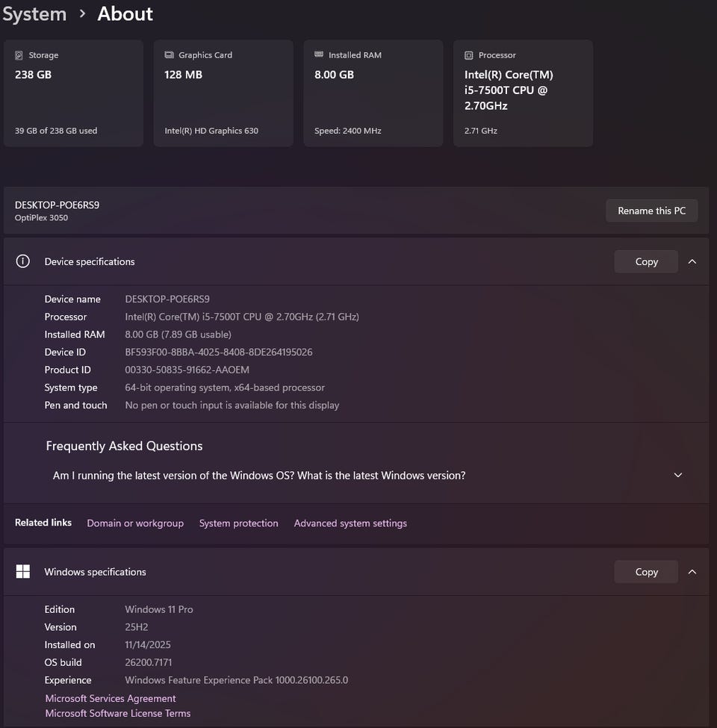The height and width of the screenshot is (728, 717).
Task: Collapse the Device specifications section
Action: point(692,261)
